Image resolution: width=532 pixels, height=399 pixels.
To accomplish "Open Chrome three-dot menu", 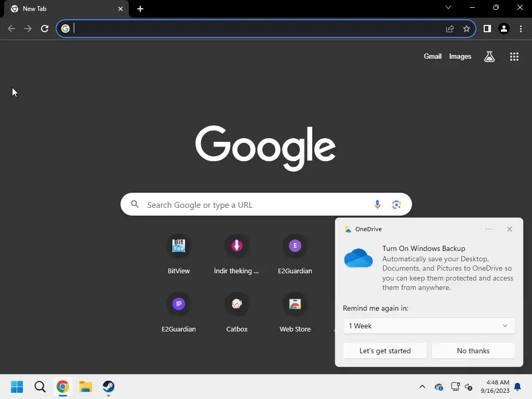I will [x=521, y=29].
